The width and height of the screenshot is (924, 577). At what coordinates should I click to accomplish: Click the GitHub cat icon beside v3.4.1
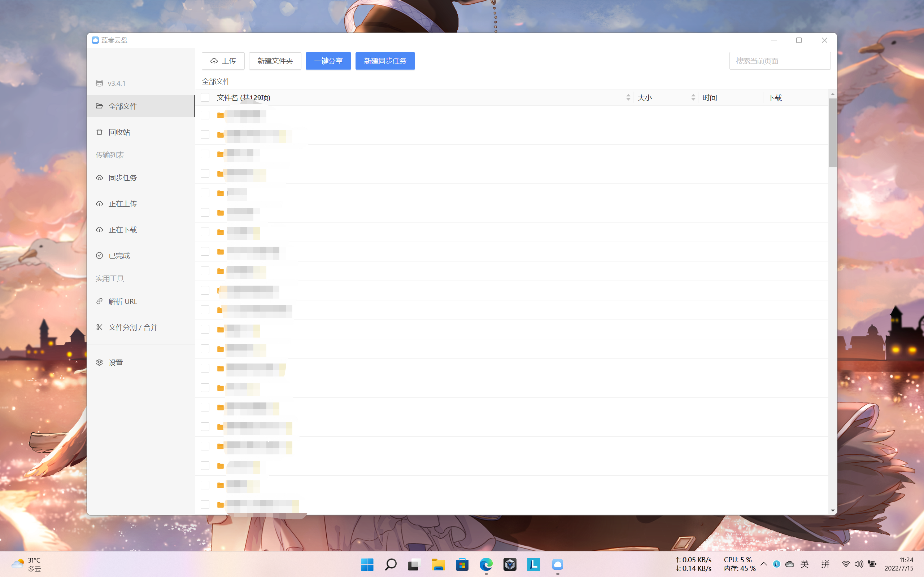click(99, 83)
